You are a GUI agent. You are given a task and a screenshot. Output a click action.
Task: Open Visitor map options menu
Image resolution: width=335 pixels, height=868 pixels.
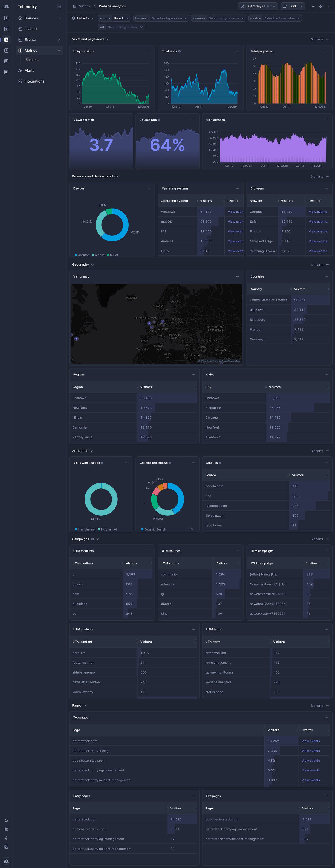(238, 277)
